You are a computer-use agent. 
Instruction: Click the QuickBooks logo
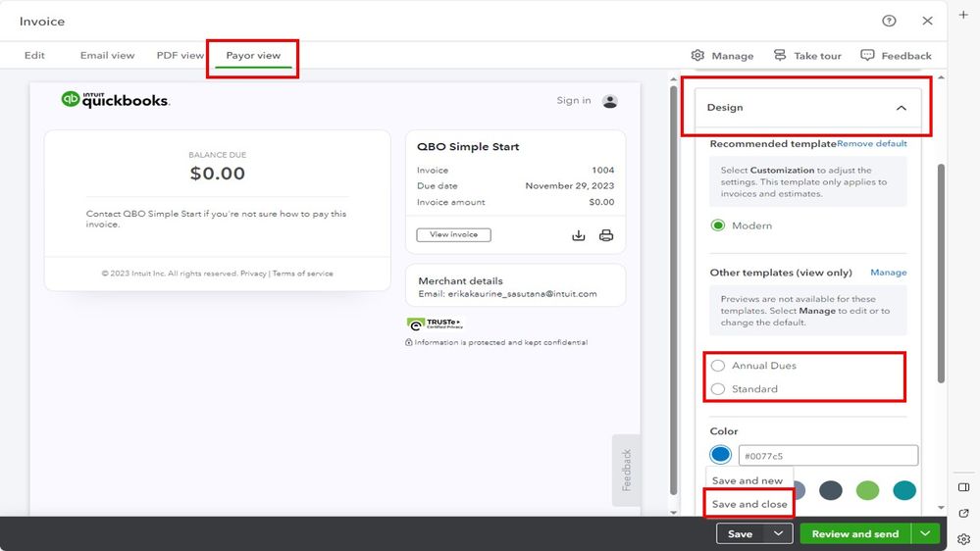[x=116, y=99]
